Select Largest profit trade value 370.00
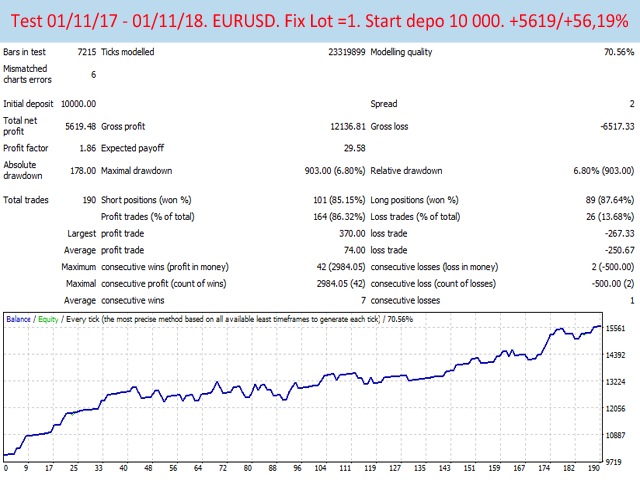This screenshot has width=640, height=480. point(352,233)
